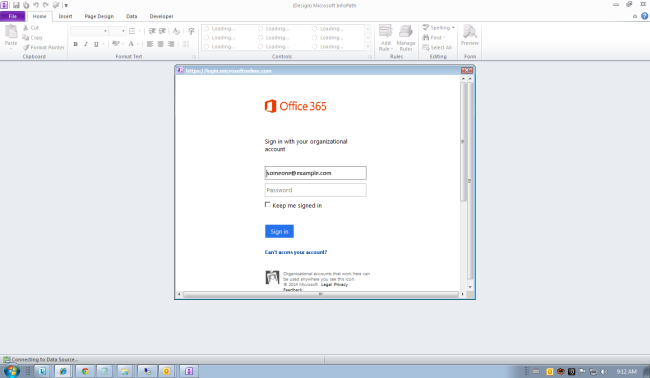Switch to the Developer tab
Image resolution: width=650 pixels, height=378 pixels.
point(161,16)
